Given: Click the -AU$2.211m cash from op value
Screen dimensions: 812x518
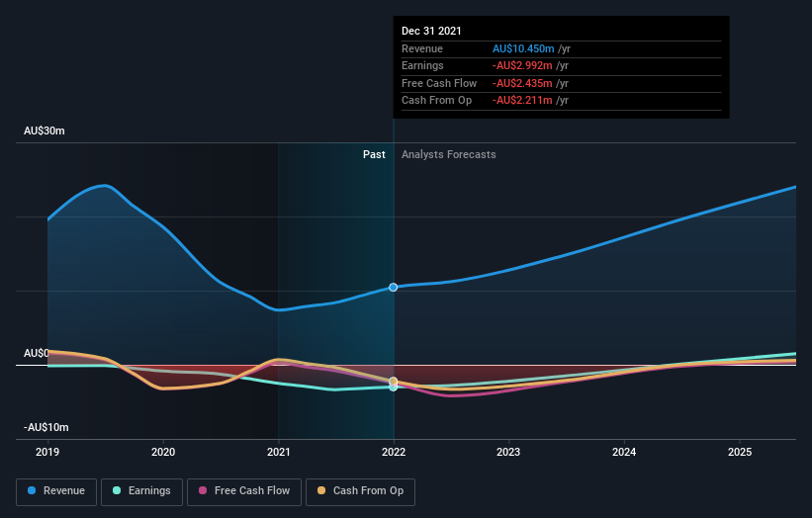Looking at the screenshot, I should (522, 101).
